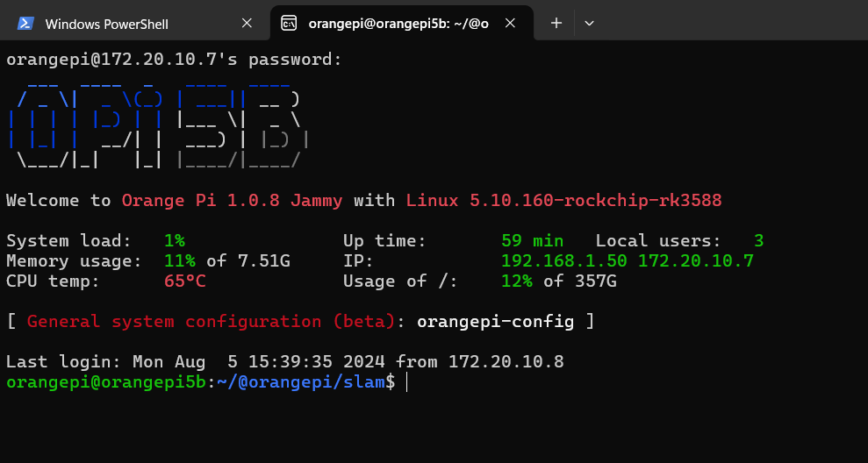Open a new terminal tab

[x=556, y=23]
